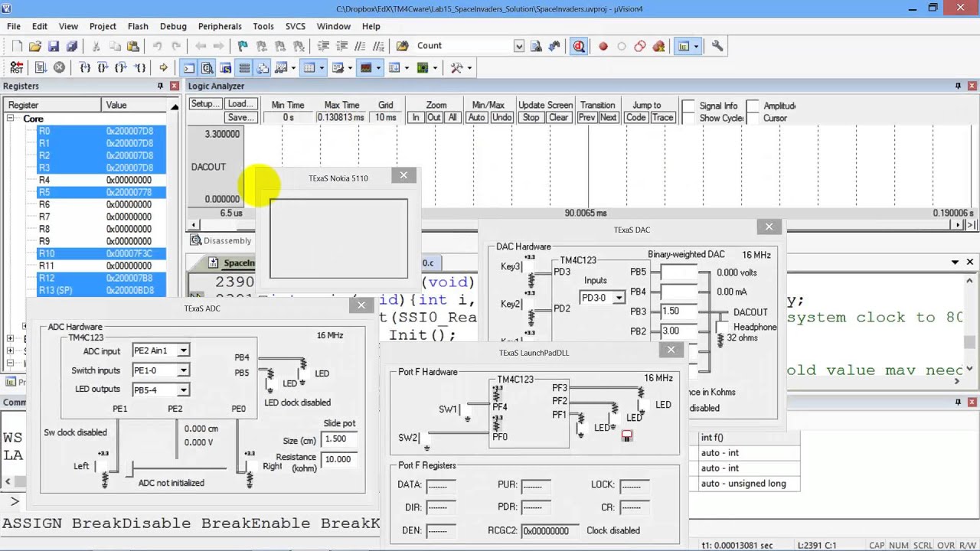Toggle a bookmark with the flag icon
Image resolution: width=980 pixels, height=551 pixels.
click(243, 46)
